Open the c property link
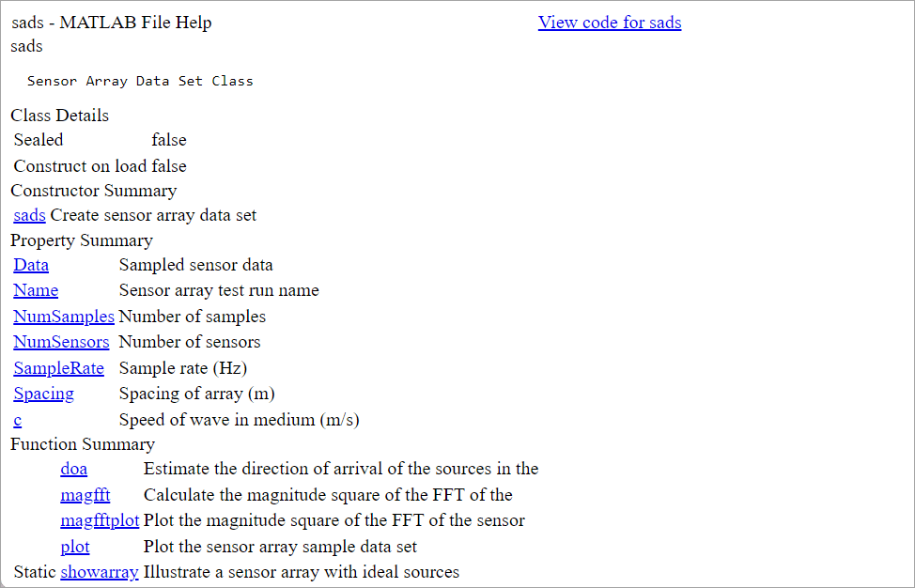 coord(18,420)
